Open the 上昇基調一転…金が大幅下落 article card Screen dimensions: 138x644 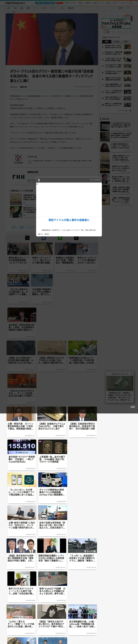[53, 455]
